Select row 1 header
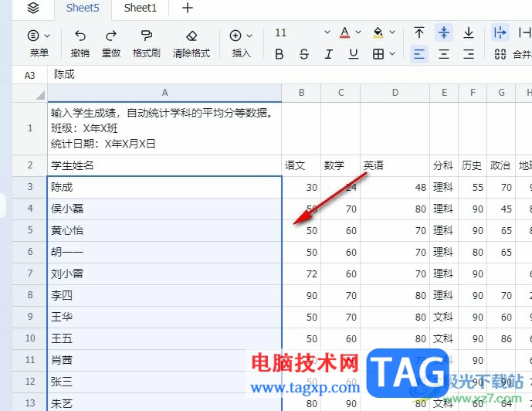The width and height of the screenshot is (532, 411). pyautogui.click(x=30, y=128)
